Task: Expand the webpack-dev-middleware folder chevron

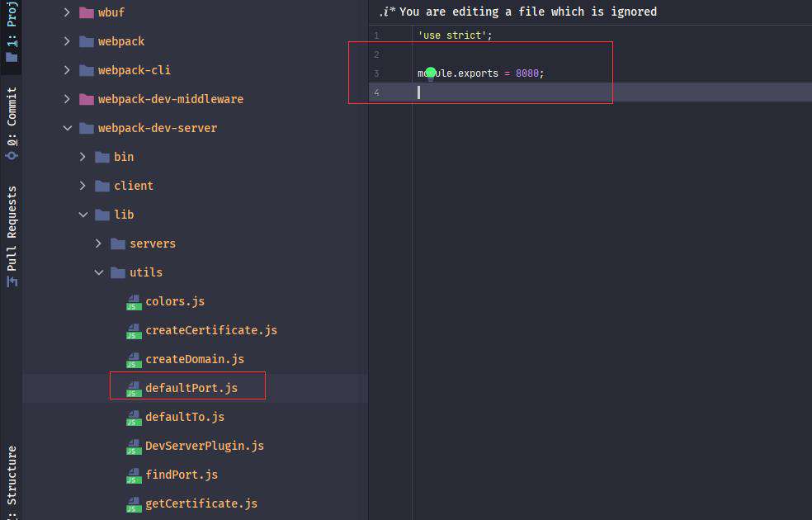Action: pos(67,99)
